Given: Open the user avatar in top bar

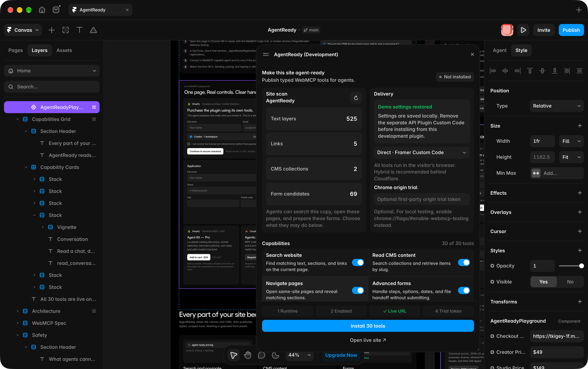Looking at the screenshot, I should pos(507,30).
